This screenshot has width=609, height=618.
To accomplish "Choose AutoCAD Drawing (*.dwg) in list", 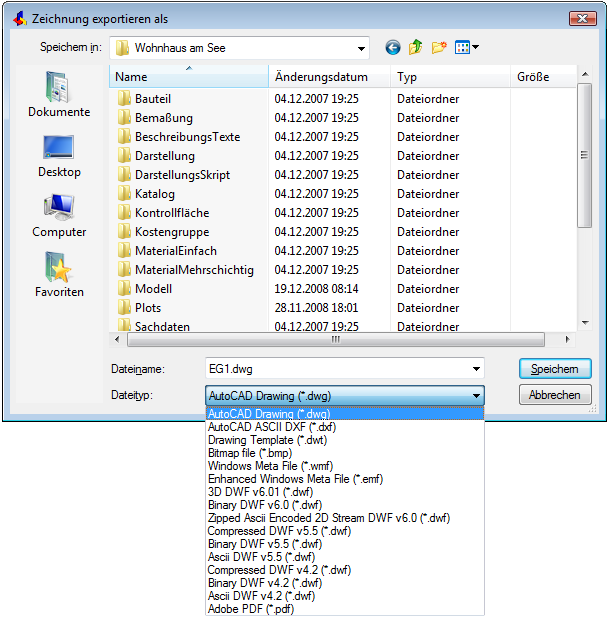I will (x=345, y=414).
